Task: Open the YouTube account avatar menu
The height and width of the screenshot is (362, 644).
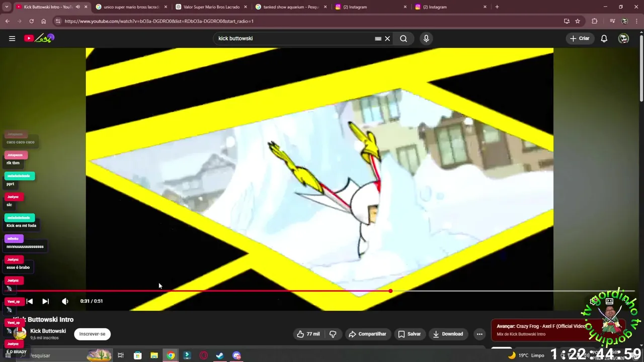Action: (x=623, y=38)
